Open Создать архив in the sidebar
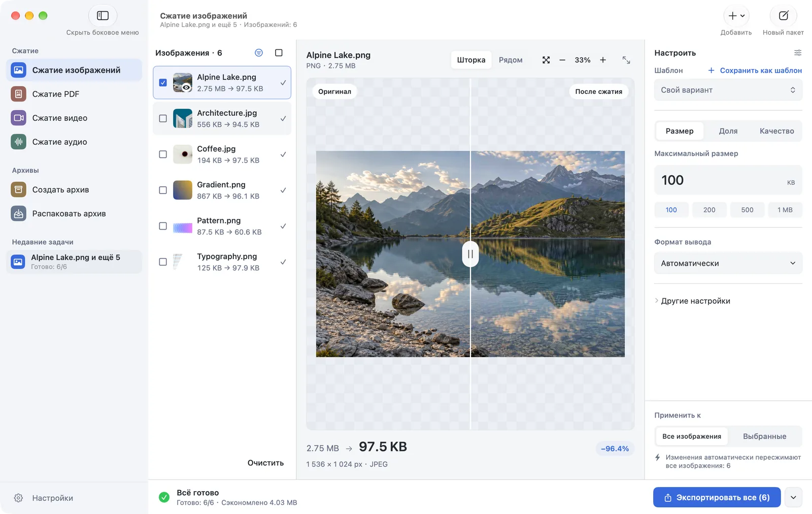The width and height of the screenshot is (812, 514). tap(74, 189)
